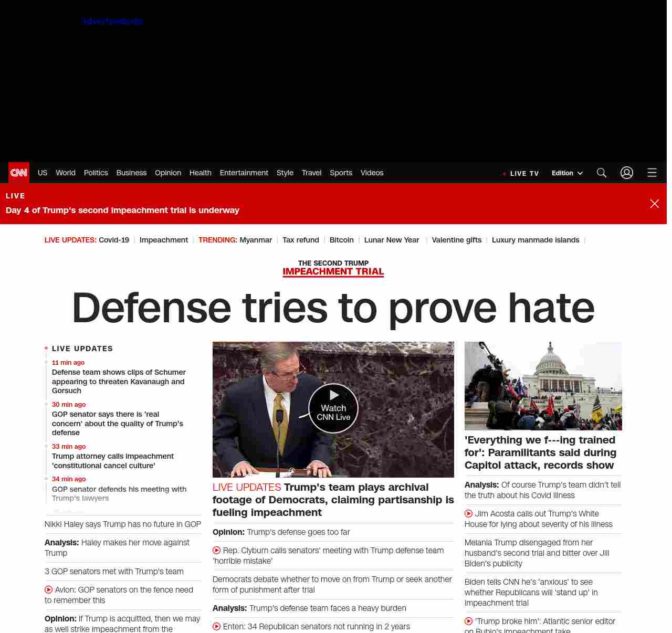
Task: Open the Myanmar trending topic link
Action: pyautogui.click(x=256, y=240)
